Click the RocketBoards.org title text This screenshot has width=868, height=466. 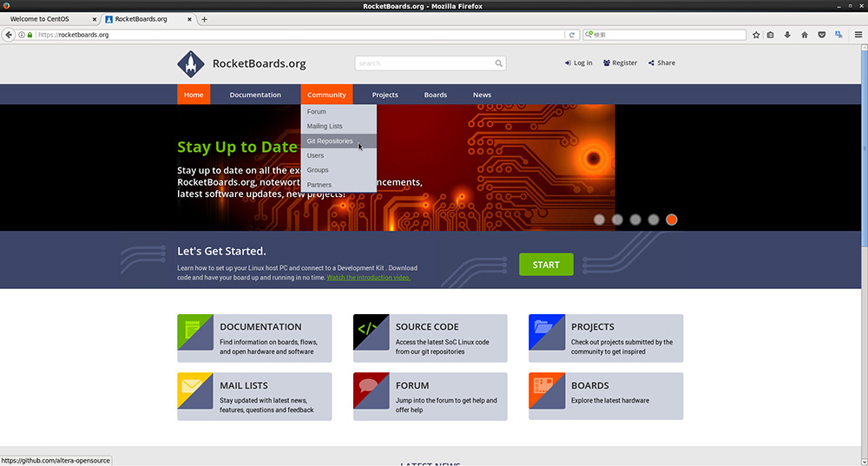coord(259,63)
